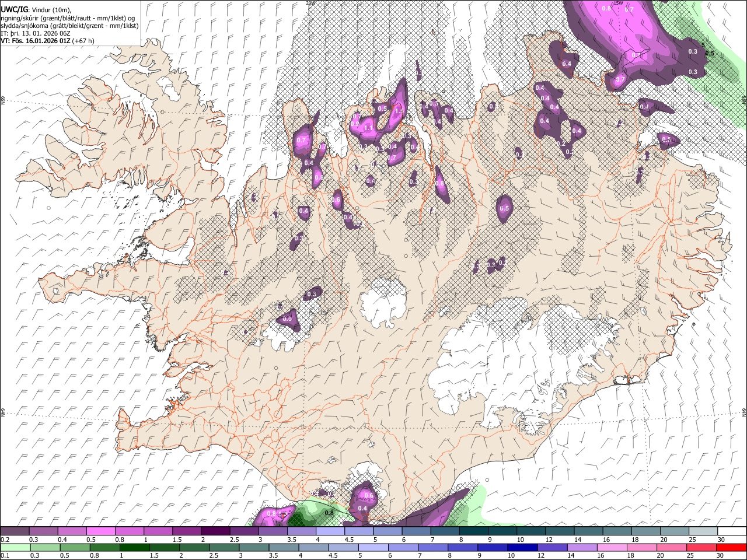747x560 pixels.
Task: Select pale grey upper swatch starting at 25
Action: [703, 531]
